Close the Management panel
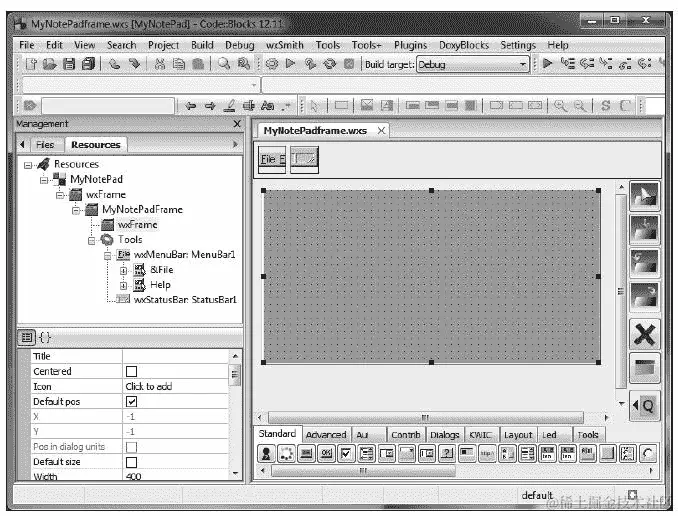The image size is (678, 516). (237, 124)
